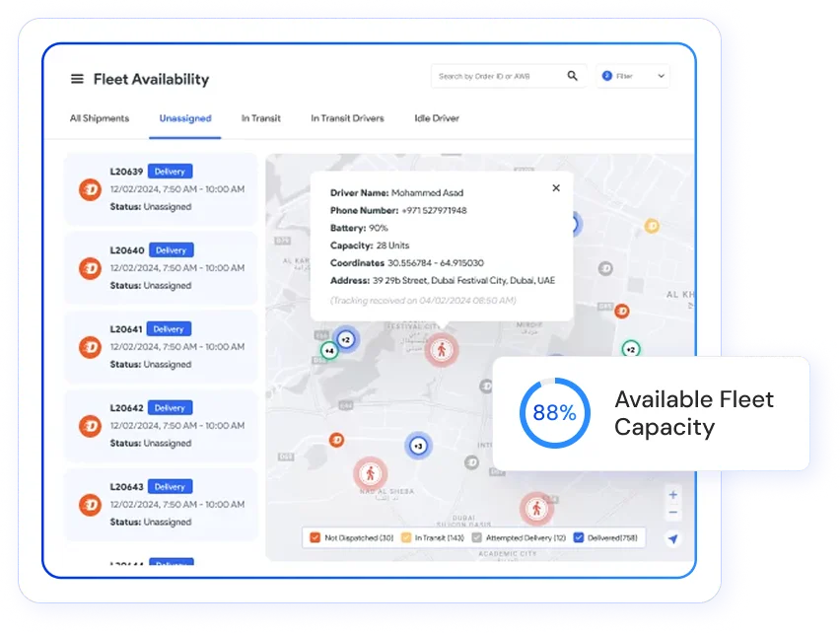Expand the Filter dropdown

point(632,76)
